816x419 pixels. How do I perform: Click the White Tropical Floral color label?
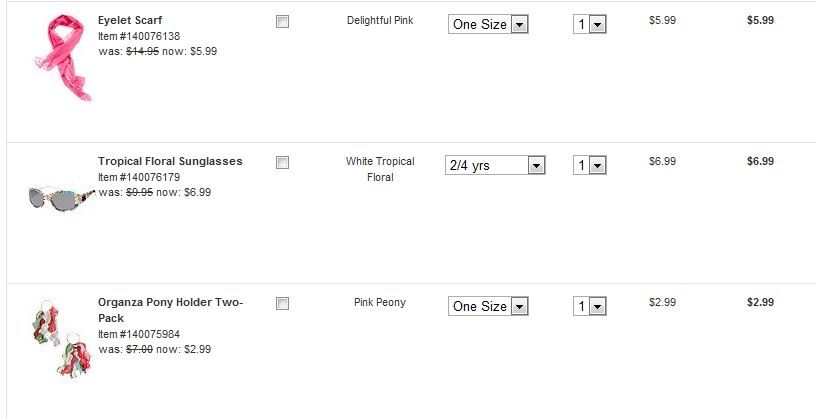pyautogui.click(x=380, y=169)
